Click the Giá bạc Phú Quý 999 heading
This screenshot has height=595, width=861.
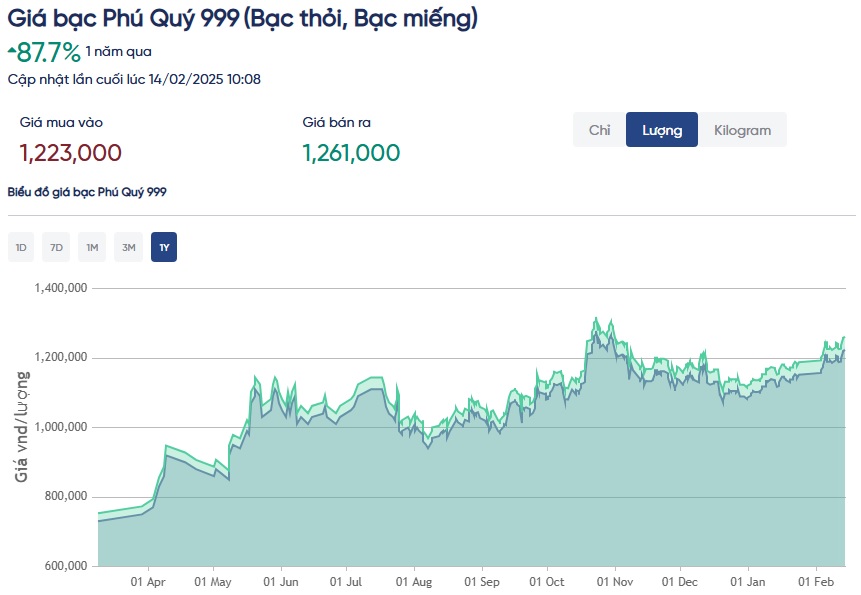tap(242, 18)
